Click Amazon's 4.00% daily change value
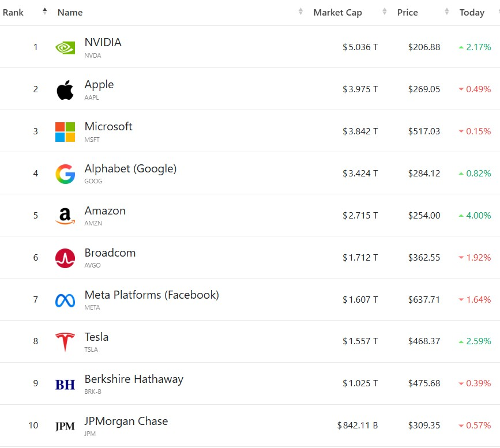500x448 pixels. [478, 215]
